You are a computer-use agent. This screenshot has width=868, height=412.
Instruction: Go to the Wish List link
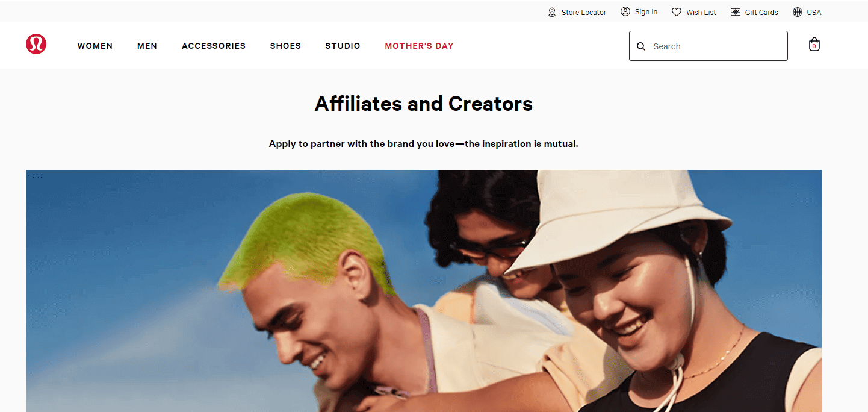[701, 12]
